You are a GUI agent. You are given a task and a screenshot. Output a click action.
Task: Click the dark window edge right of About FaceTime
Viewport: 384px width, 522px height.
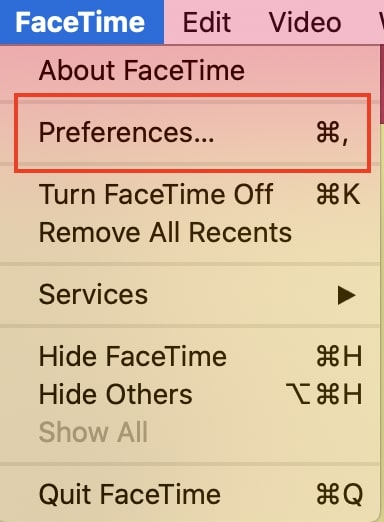tap(382, 84)
